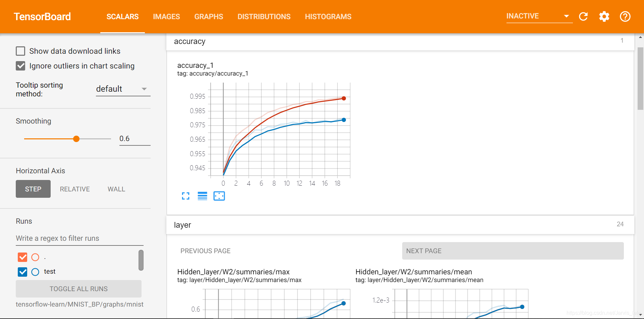Click the smoothing value field 0.6
This screenshot has height=319, width=644.
click(135, 139)
